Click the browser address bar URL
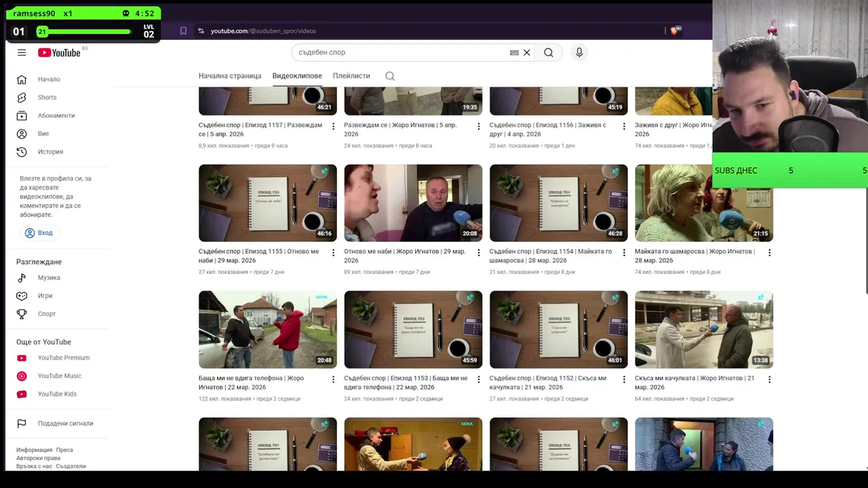 pyautogui.click(x=263, y=30)
